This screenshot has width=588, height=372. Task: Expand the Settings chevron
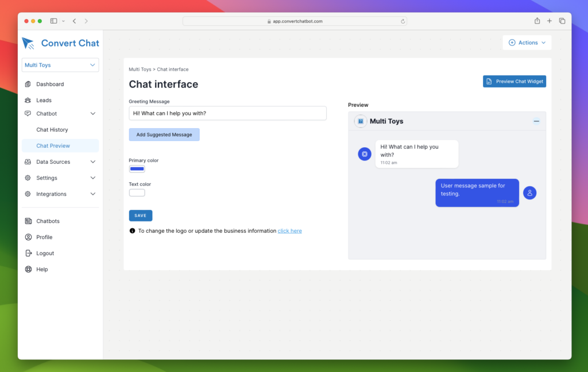tap(92, 178)
